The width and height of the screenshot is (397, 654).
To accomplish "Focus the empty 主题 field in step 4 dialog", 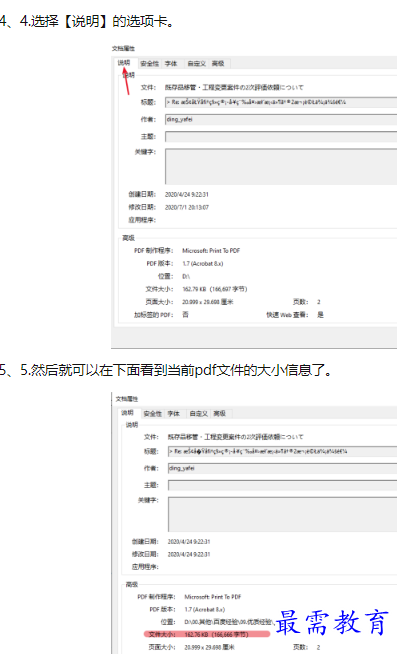I will click(281, 137).
